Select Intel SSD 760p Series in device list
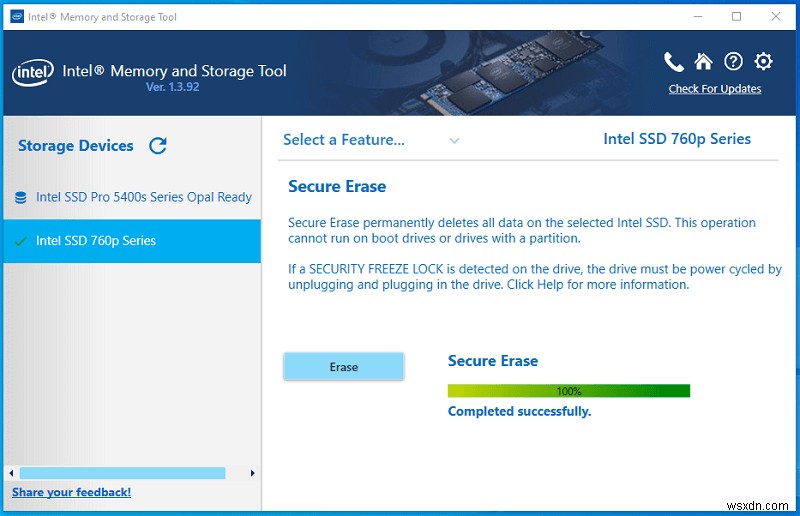The width and height of the screenshot is (800, 516). click(132, 241)
